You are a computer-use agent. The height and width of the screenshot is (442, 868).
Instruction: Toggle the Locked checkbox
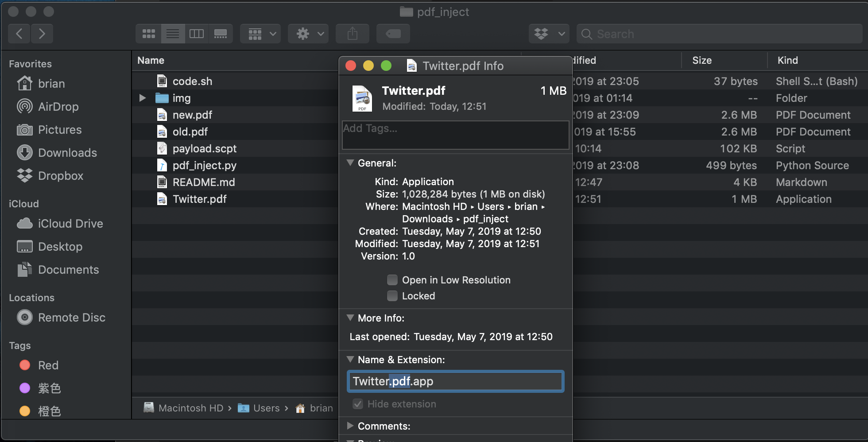point(392,295)
